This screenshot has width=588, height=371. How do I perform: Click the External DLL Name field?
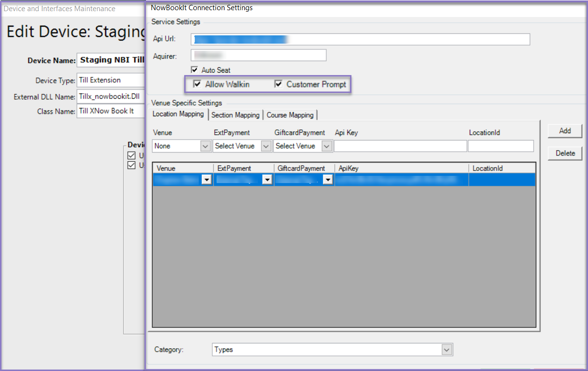point(111,96)
